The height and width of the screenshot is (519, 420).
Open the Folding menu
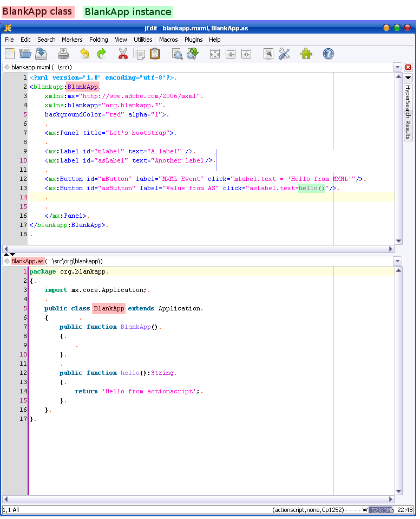(99, 40)
